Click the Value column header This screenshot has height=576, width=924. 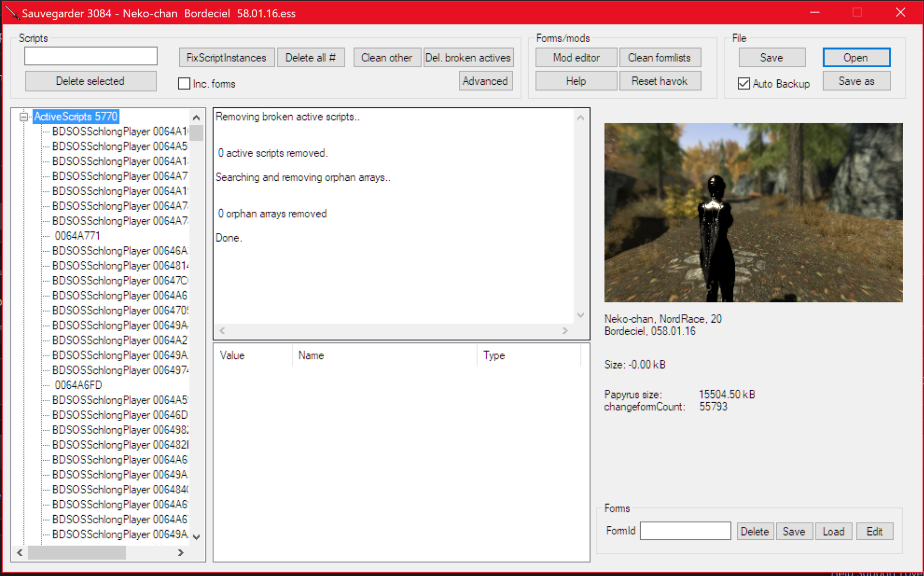coord(253,355)
